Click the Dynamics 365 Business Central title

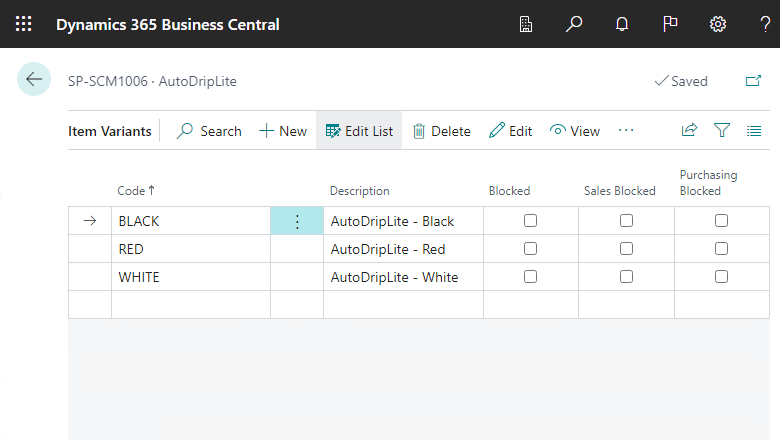coord(168,24)
